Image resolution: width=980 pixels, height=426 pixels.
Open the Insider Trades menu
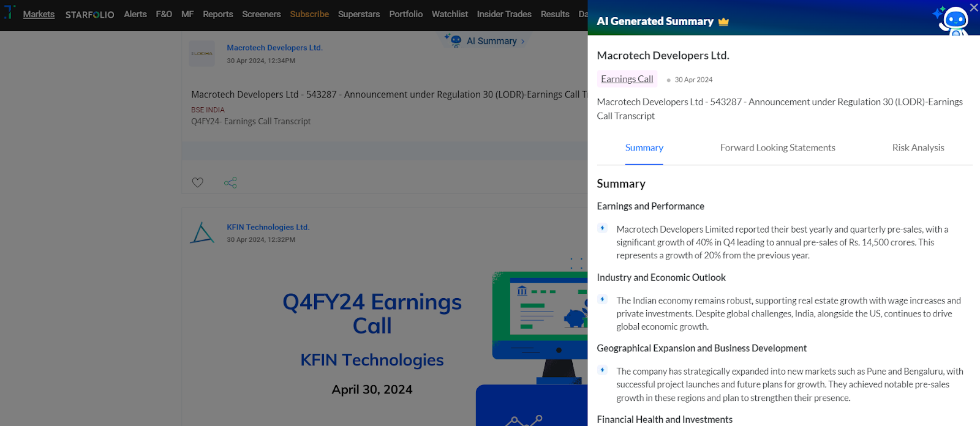tap(504, 14)
